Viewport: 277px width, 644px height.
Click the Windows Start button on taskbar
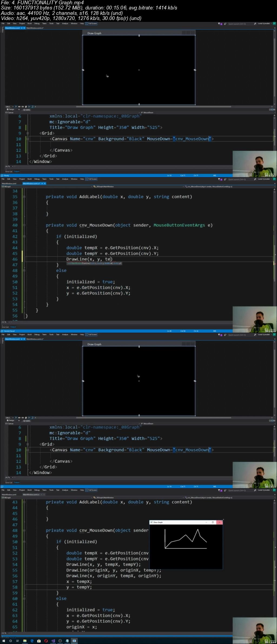[x=4, y=641]
